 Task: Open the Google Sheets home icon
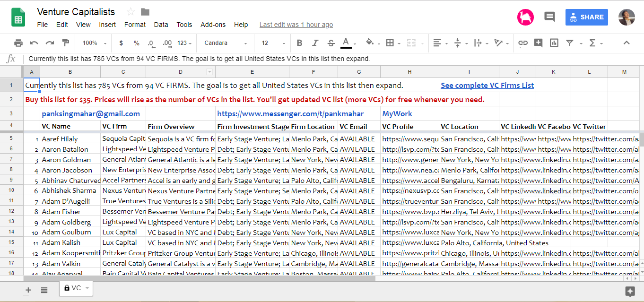(18, 17)
